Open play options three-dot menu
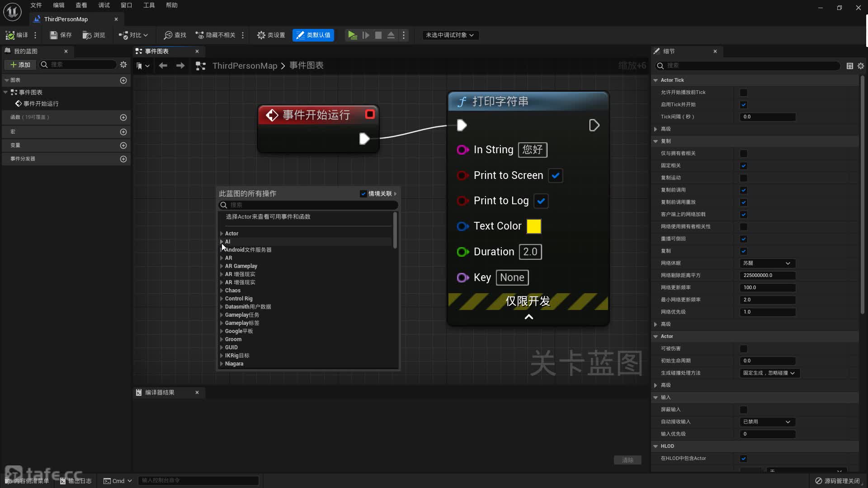 (404, 35)
